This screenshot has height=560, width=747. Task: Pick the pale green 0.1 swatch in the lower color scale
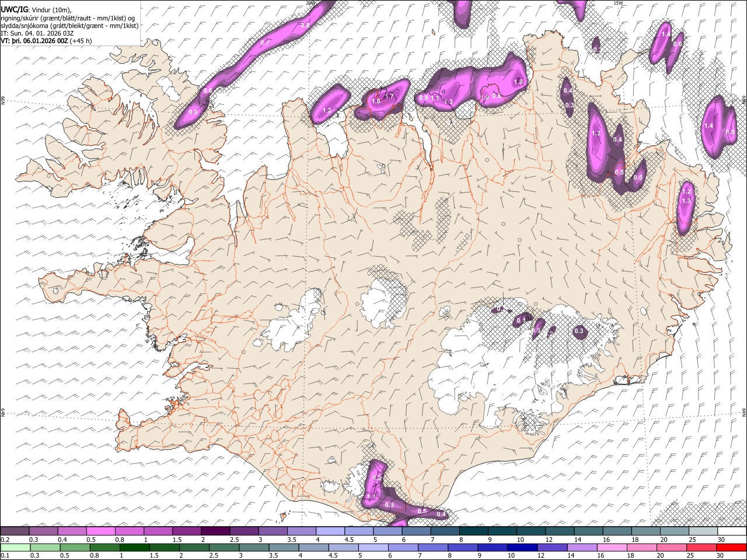pyautogui.click(x=15, y=547)
